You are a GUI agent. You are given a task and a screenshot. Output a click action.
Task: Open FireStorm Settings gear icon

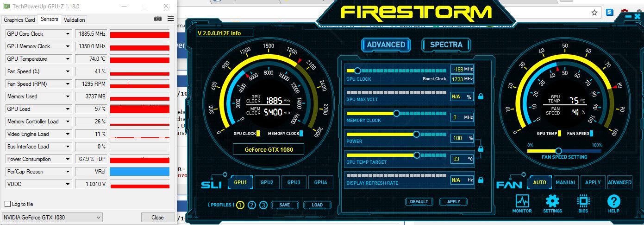[x=552, y=201]
